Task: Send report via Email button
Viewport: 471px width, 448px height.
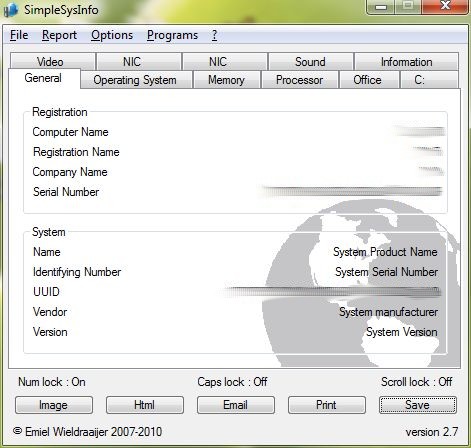Action: tap(236, 405)
